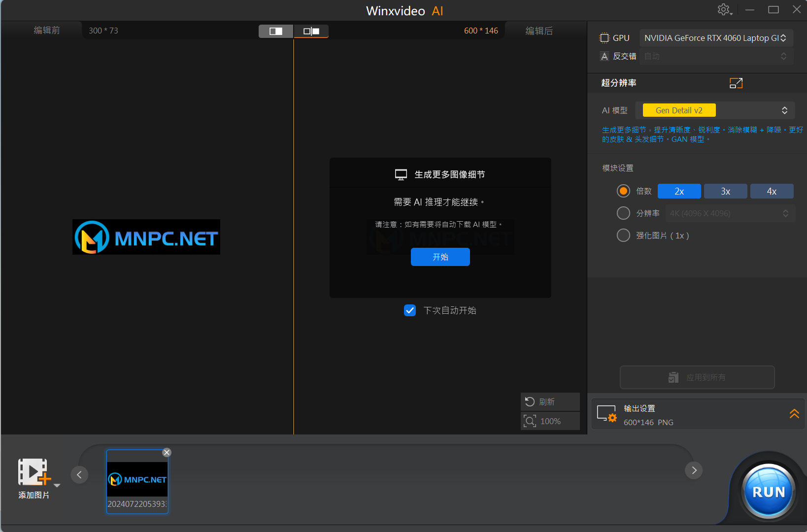Open the add image dropdown arrow

coord(57,485)
